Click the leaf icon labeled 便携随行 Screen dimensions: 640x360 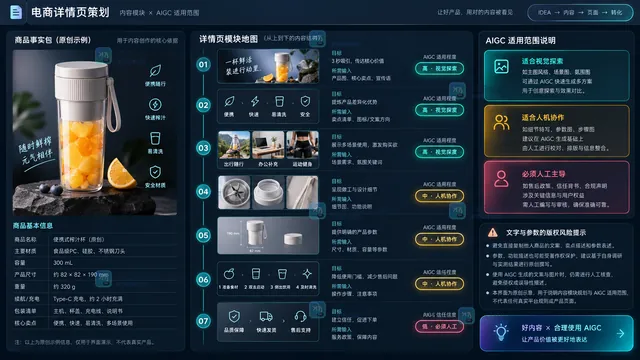(x=155, y=71)
